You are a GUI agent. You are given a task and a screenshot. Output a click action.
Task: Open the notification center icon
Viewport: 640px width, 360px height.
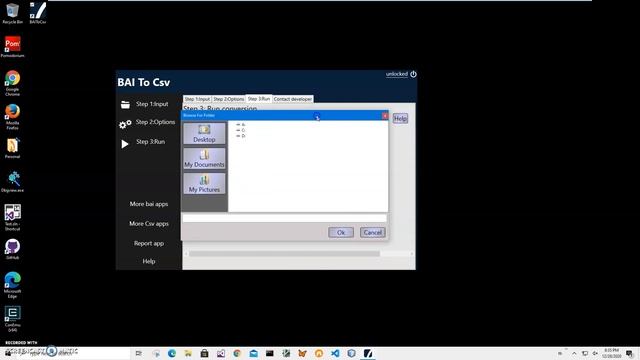(x=629, y=353)
